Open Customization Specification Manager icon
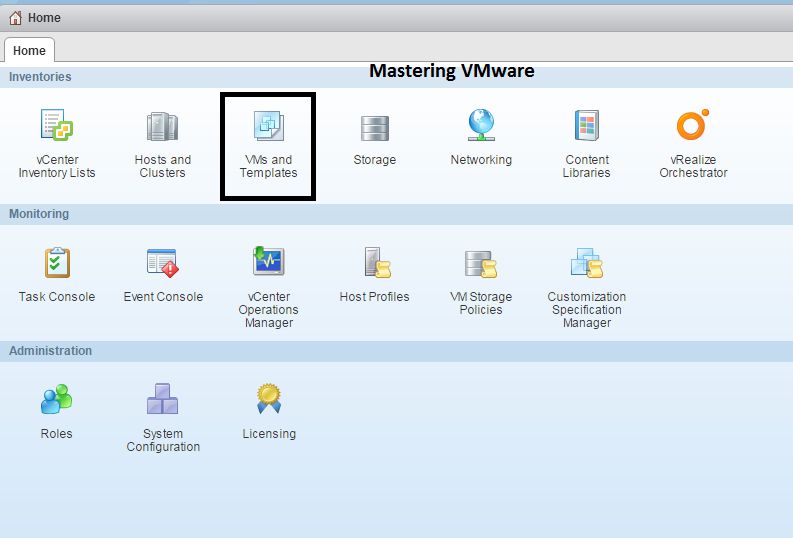This screenshot has height=538, width=793. [x=587, y=263]
